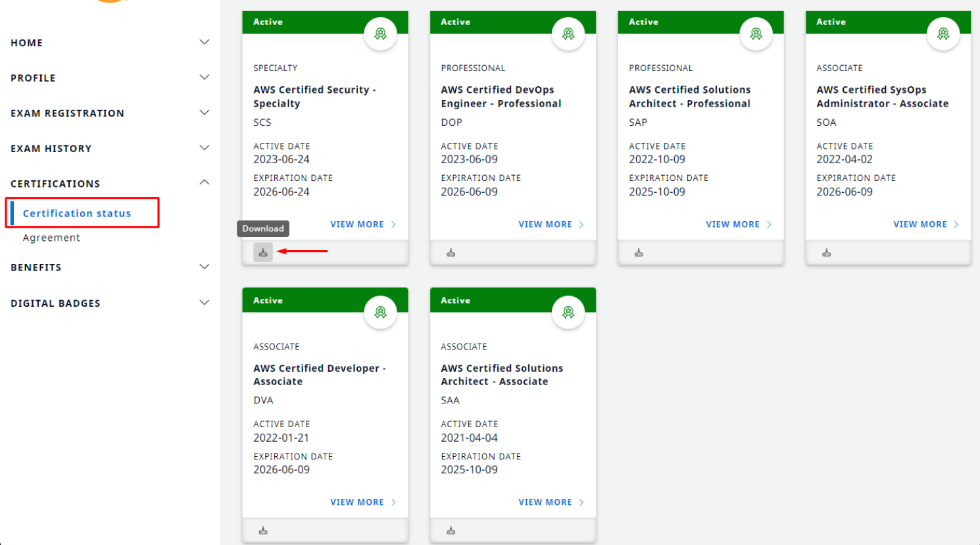Open the EXAM REGISTRATION menu
Image resolution: width=980 pixels, height=545 pixels.
pyautogui.click(x=67, y=113)
